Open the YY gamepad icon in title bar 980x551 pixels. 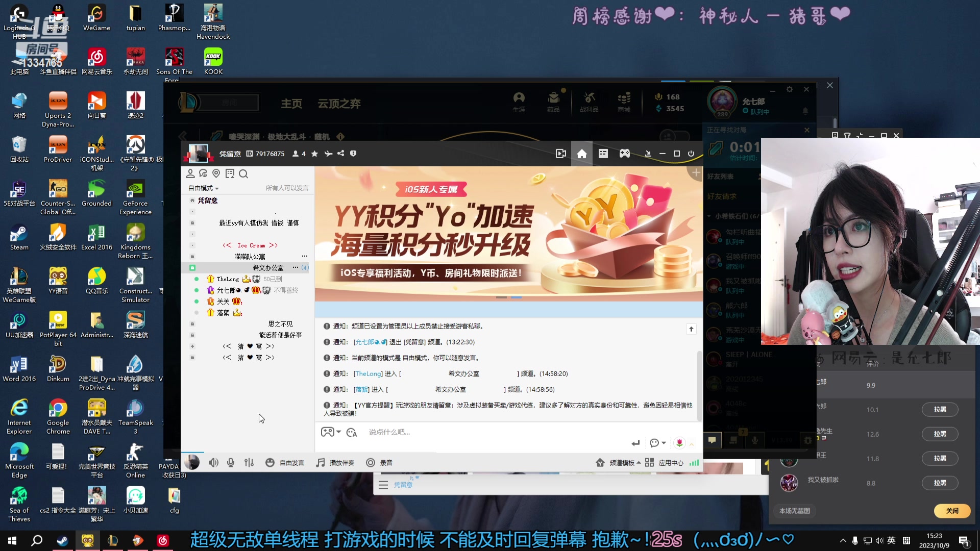coord(625,154)
